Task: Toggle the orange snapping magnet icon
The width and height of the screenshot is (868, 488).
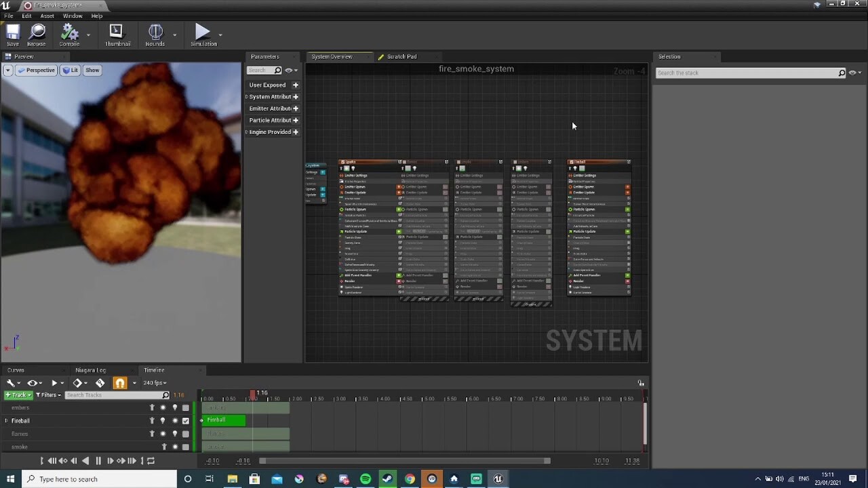Action: [120, 383]
